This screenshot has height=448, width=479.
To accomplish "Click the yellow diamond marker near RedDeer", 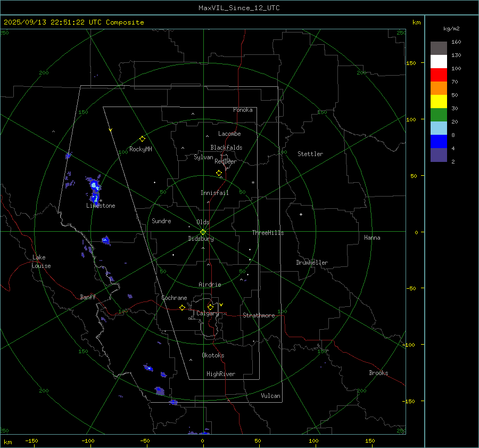I will pyautogui.click(x=219, y=173).
